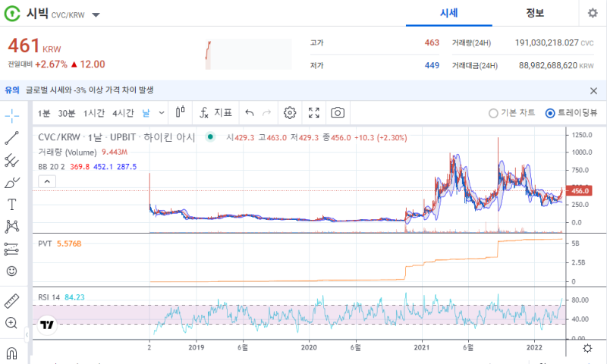Expand the time interval dropdown arrow
Viewport: 607px width, 364px height.
point(162,113)
